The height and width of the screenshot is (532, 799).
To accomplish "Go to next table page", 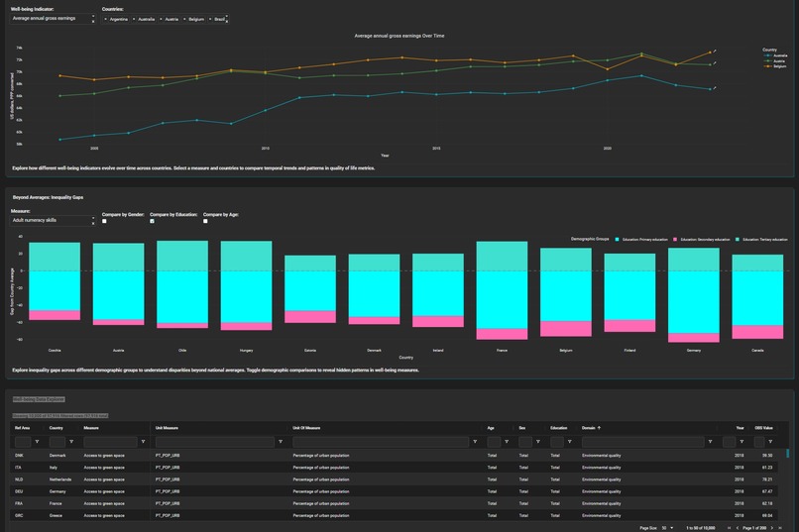I will (772, 528).
